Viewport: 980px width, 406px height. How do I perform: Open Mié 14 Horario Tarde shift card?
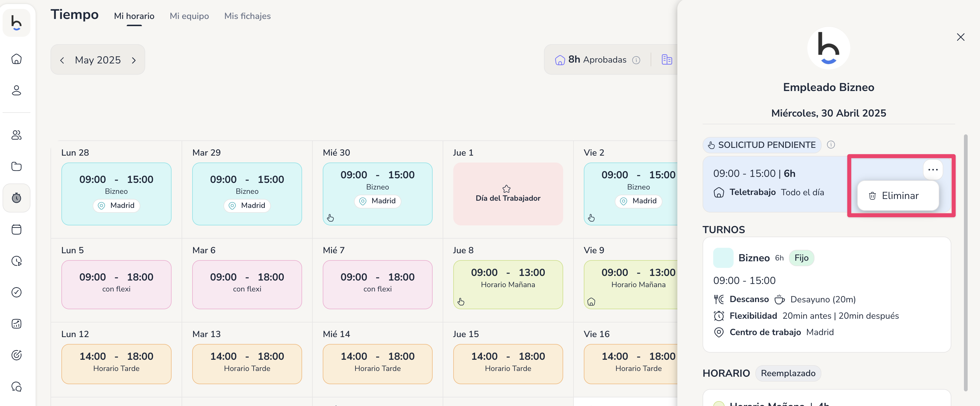point(377,364)
